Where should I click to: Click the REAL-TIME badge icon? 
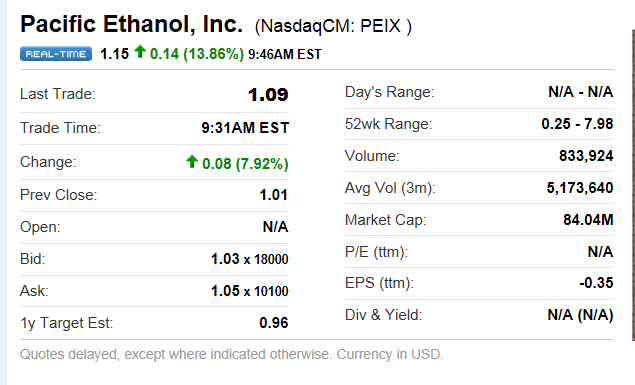(56, 54)
